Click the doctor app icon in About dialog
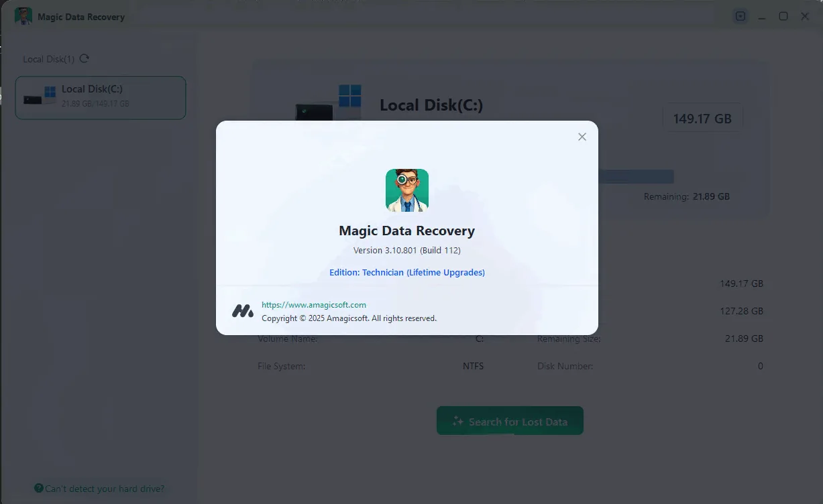 pyautogui.click(x=407, y=190)
